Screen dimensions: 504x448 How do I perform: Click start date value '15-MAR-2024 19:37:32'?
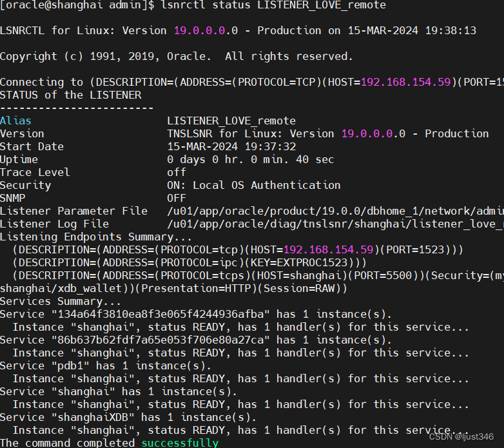231,146
